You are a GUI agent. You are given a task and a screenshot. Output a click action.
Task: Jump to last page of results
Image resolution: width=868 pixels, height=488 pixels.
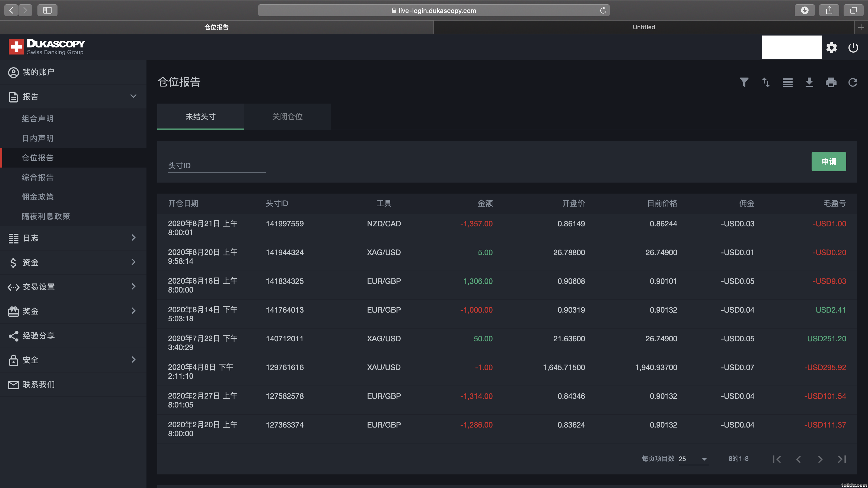tap(842, 459)
